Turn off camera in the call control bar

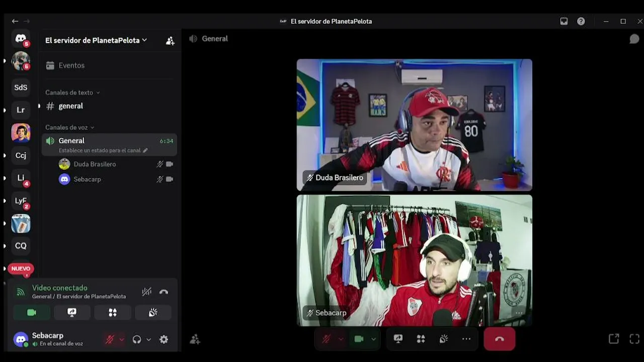click(359, 339)
